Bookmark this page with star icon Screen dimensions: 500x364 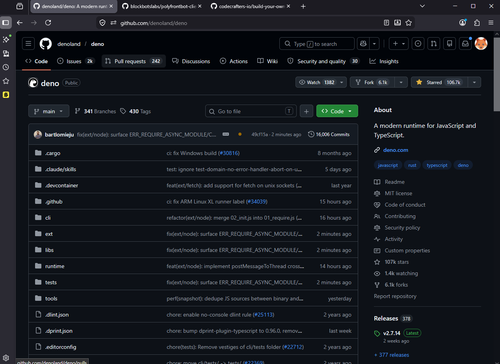(409, 23)
